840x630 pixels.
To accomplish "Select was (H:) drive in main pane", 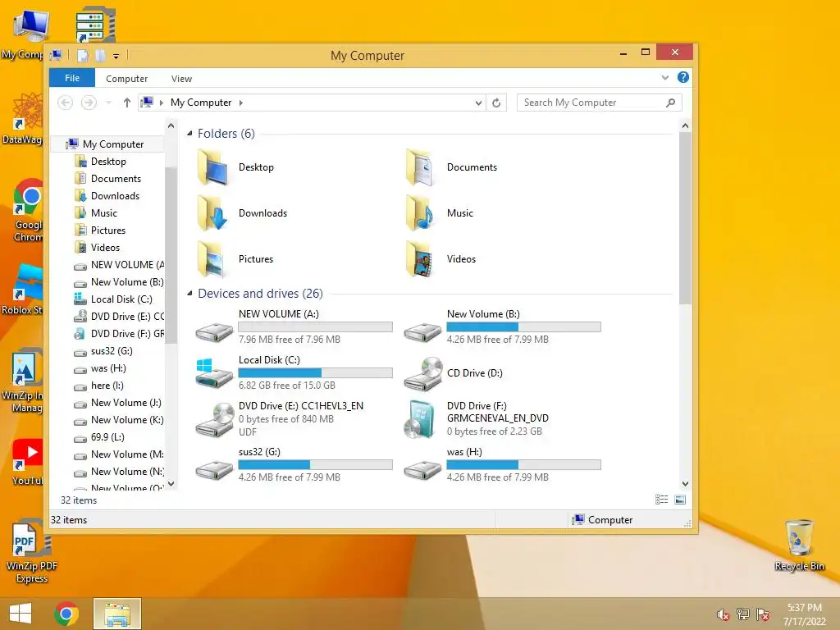I will pos(503,464).
